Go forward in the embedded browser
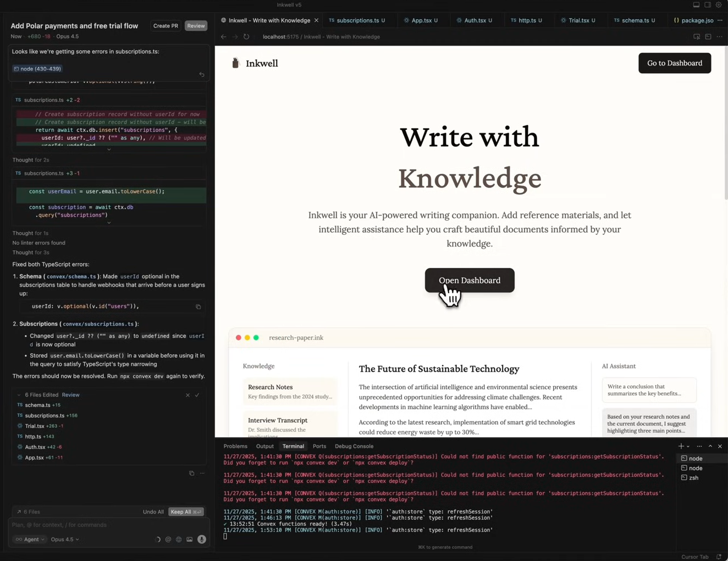Screen dimensions: 728x561 tap(235, 37)
